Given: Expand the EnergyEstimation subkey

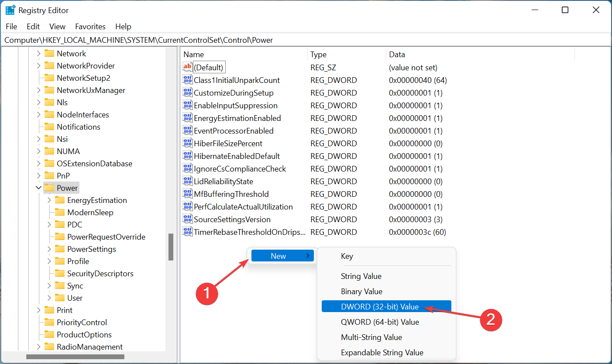Looking at the screenshot, I should pyautogui.click(x=49, y=200).
